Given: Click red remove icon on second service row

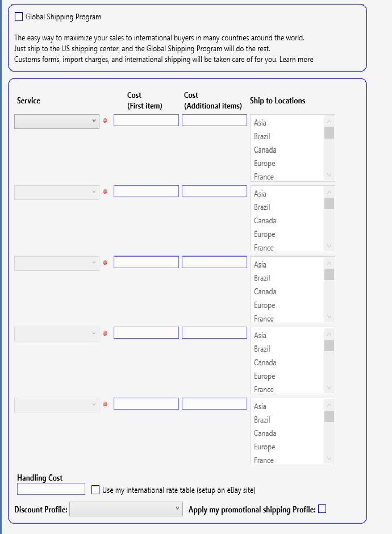Looking at the screenshot, I should click(x=105, y=192).
